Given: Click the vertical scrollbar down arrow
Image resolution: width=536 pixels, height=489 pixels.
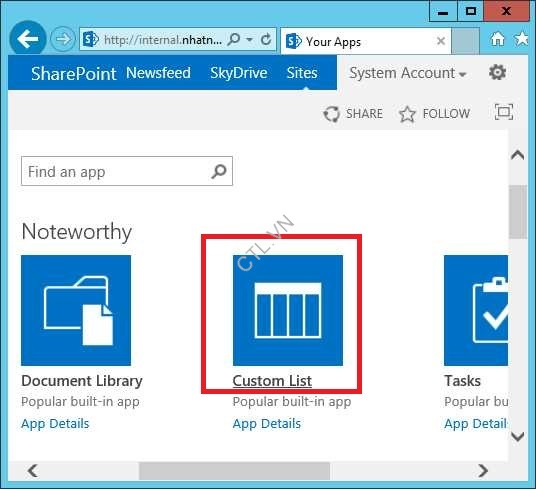Looking at the screenshot, I should tap(518, 436).
